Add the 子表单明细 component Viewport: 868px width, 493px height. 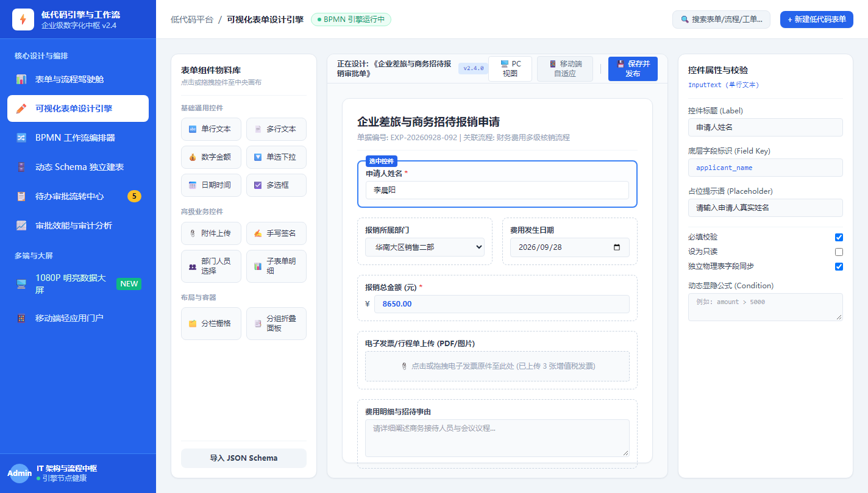tap(276, 266)
